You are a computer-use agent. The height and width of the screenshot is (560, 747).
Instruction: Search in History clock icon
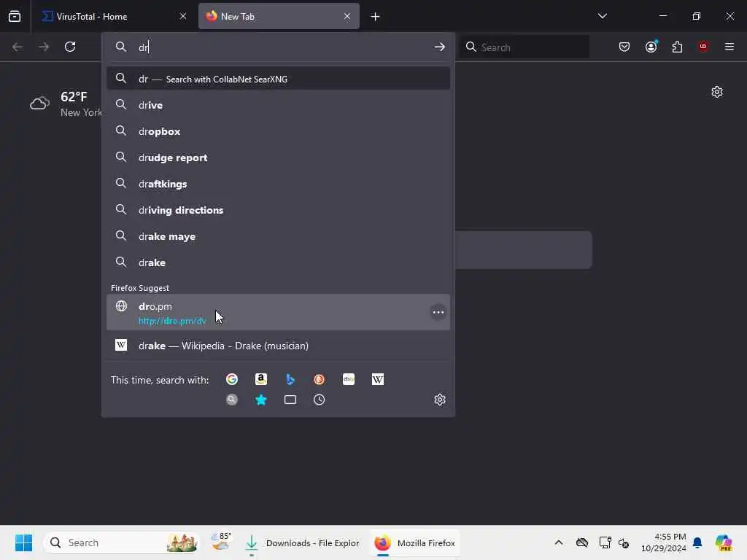coord(320,400)
